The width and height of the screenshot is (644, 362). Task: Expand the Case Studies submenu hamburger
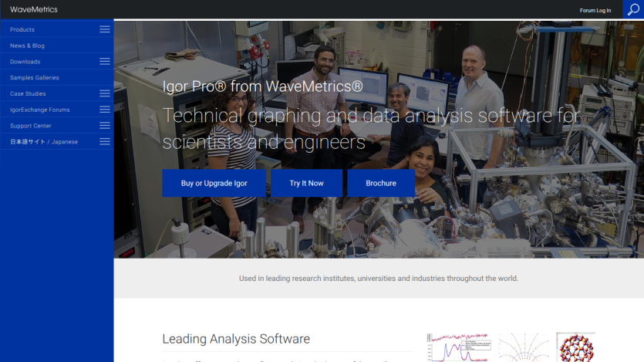tap(105, 93)
